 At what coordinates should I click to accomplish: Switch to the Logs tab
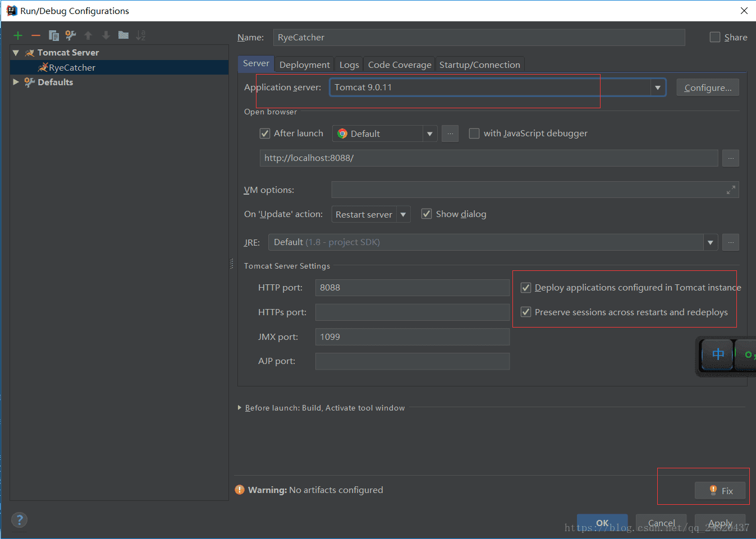[x=349, y=65]
